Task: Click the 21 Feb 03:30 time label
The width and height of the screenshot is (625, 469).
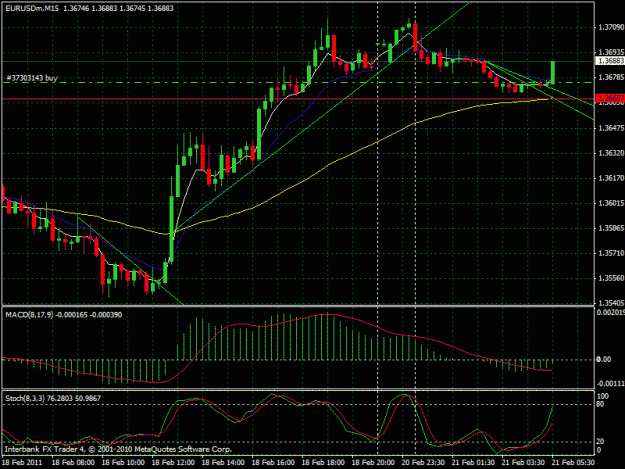Action: point(523,462)
